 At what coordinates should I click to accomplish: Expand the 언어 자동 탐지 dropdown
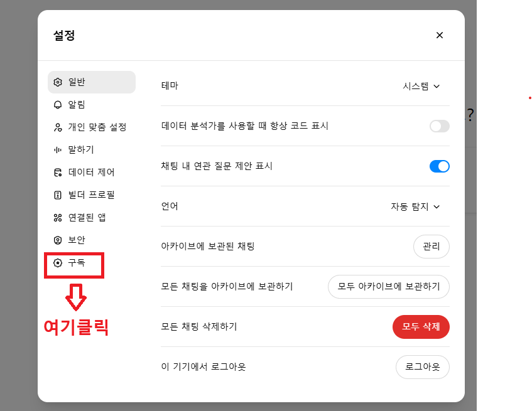(x=415, y=206)
